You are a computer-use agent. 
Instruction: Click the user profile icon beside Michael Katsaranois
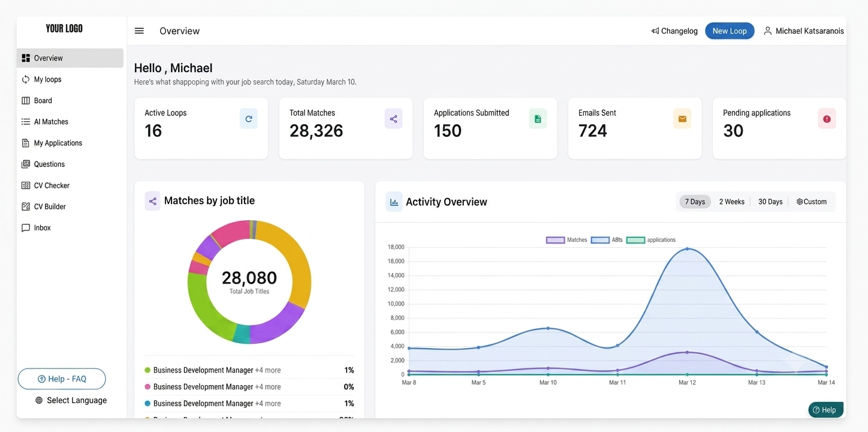767,31
